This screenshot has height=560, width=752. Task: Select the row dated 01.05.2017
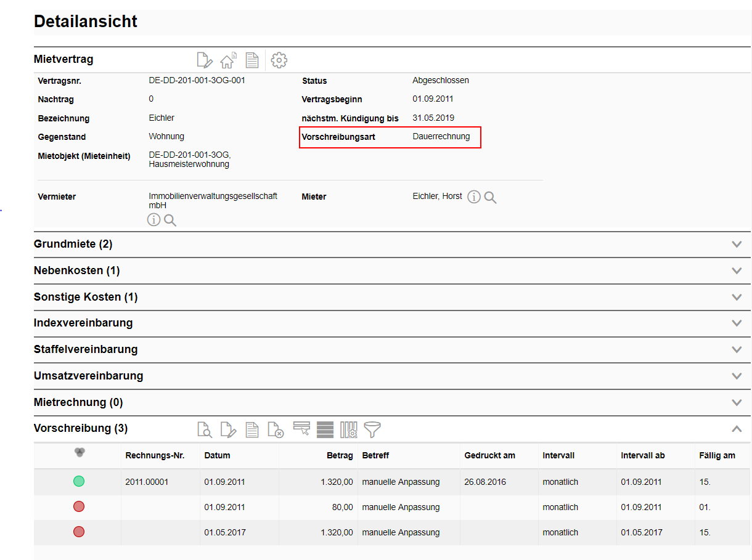(224, 532)
